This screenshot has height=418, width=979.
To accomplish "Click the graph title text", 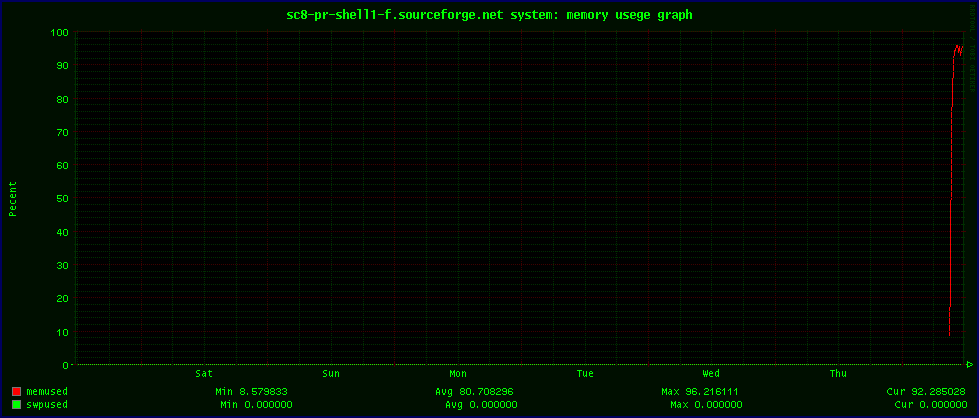I will [489, 14].
